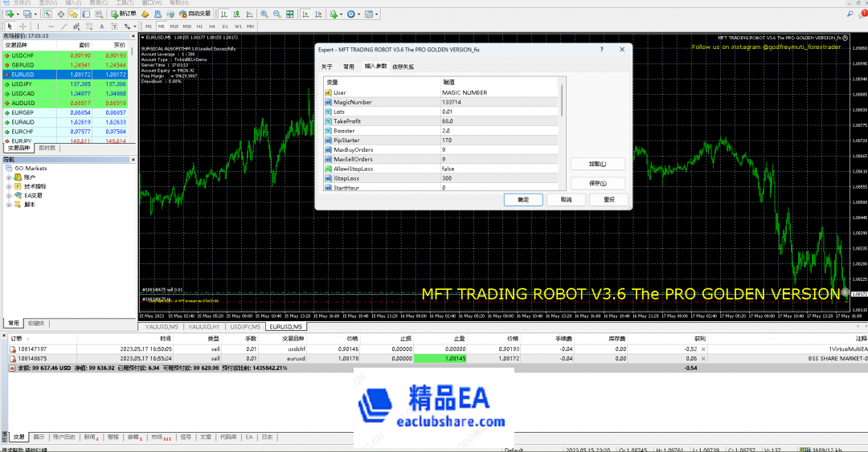
Task: Select the H4 timeframe button
Action: point(211,26)
